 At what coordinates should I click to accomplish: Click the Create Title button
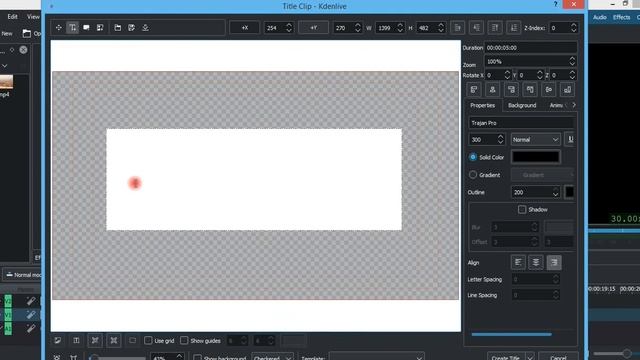coord(506,357)
